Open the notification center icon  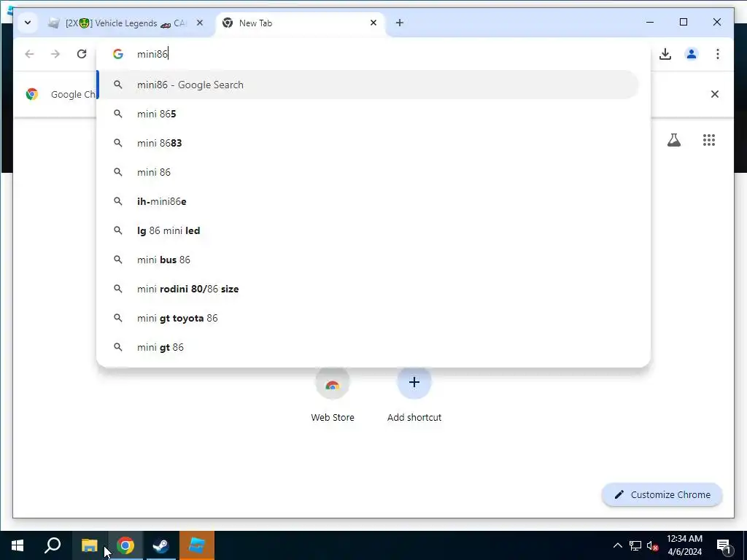point(724,545)
